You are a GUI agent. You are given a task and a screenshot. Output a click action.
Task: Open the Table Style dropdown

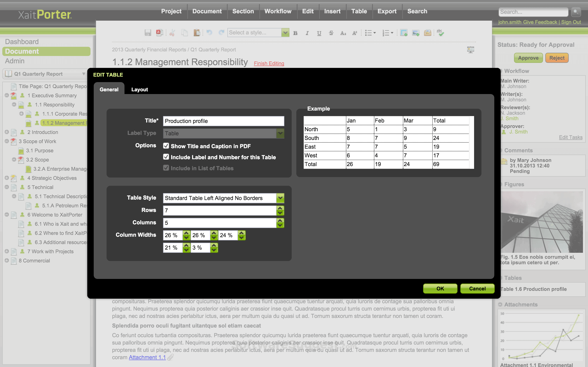tap(280, 198)
